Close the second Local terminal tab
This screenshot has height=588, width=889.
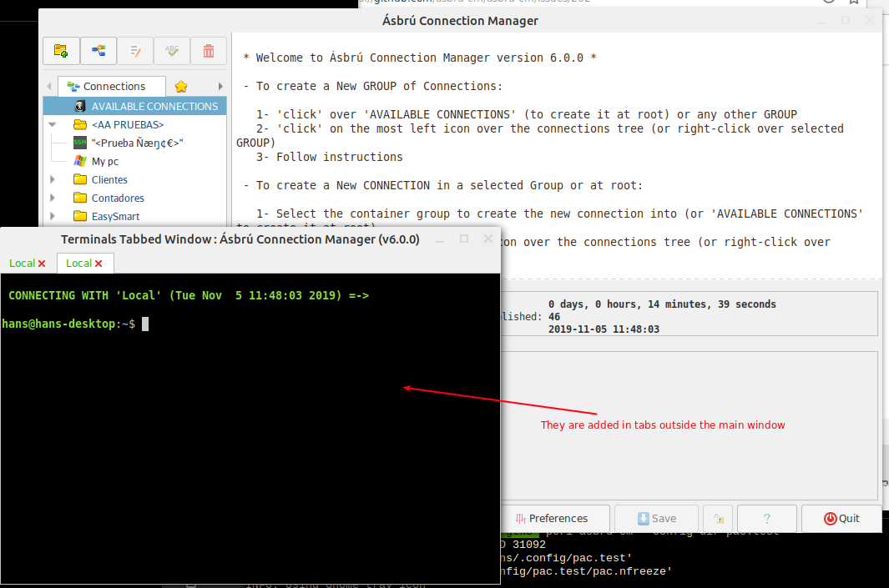(x=99, y=262)
